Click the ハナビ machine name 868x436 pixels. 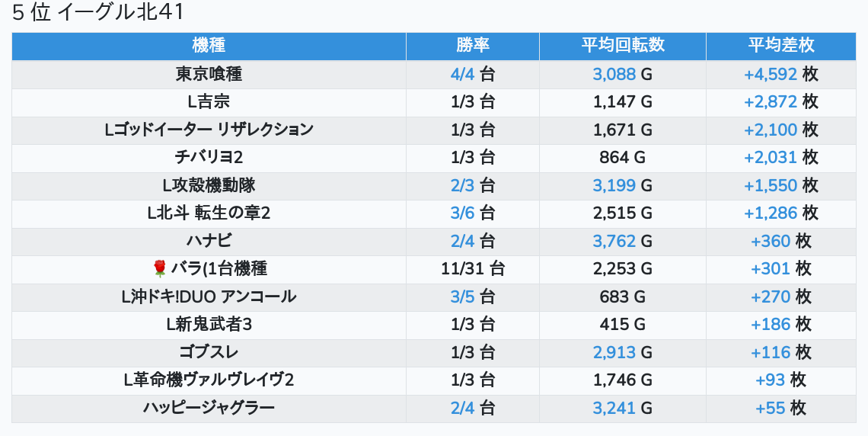click(209, 241)
